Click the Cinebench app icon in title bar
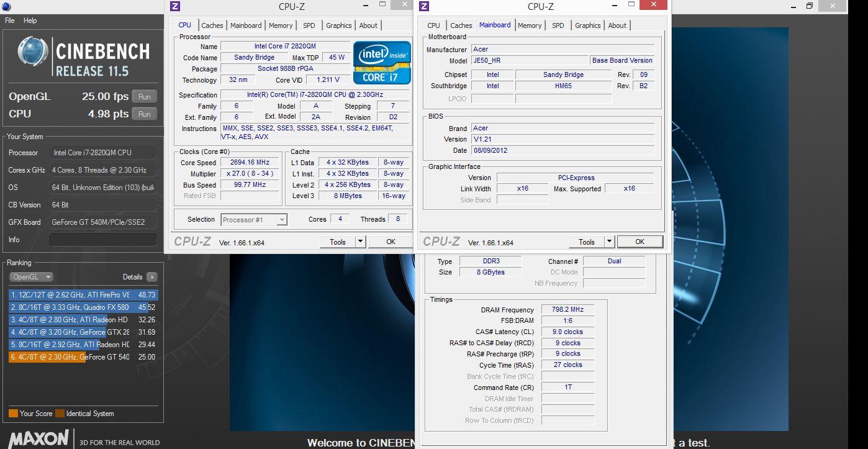The image size is (868, 449). 5,6
